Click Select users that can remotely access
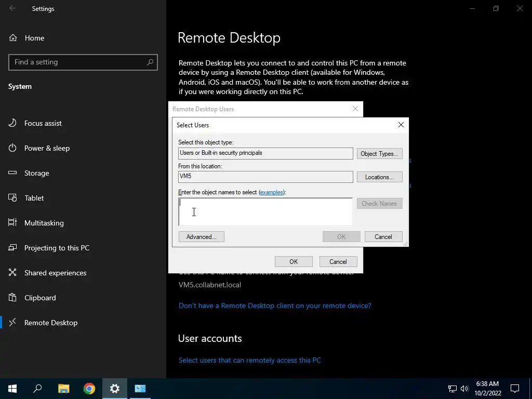The width and height of the screenshot is (532, 399). click(x=250, y=361)
